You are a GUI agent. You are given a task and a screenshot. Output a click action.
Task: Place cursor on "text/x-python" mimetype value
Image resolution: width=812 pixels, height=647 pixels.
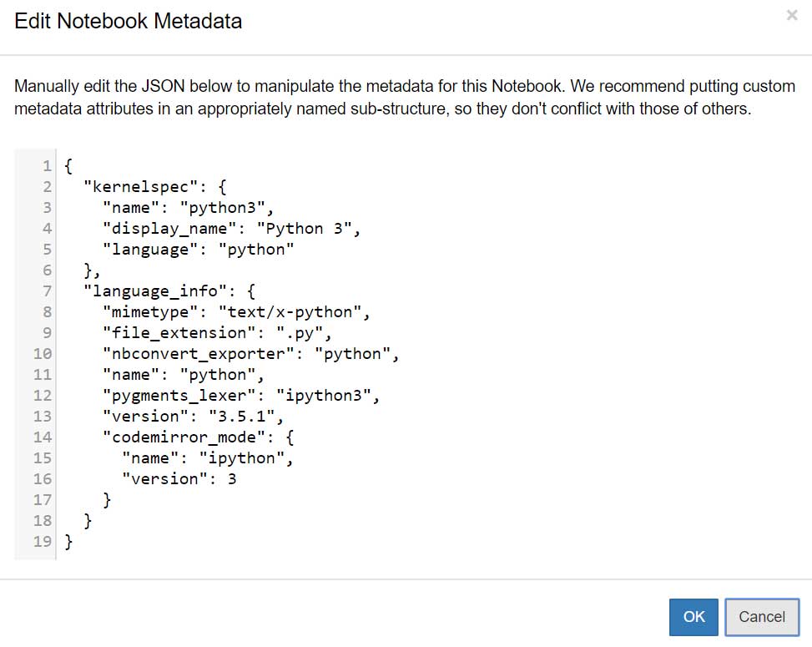click(x=292, y=311)
